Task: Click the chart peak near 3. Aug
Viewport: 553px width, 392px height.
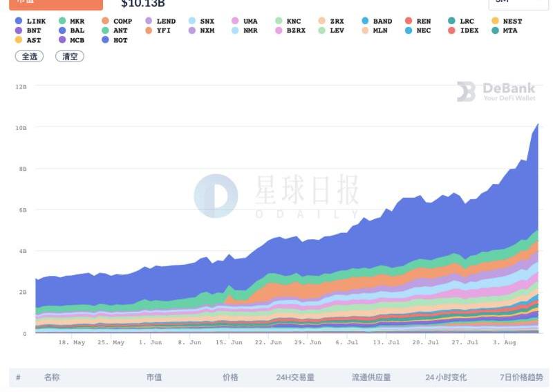Action: point(538,124)
